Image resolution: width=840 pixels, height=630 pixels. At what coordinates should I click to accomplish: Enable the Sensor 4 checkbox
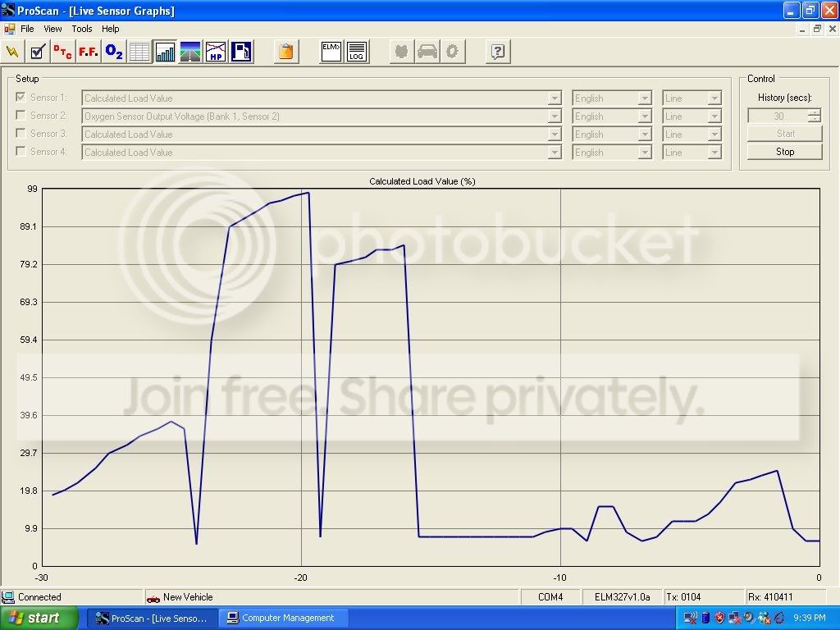(21, 152)
